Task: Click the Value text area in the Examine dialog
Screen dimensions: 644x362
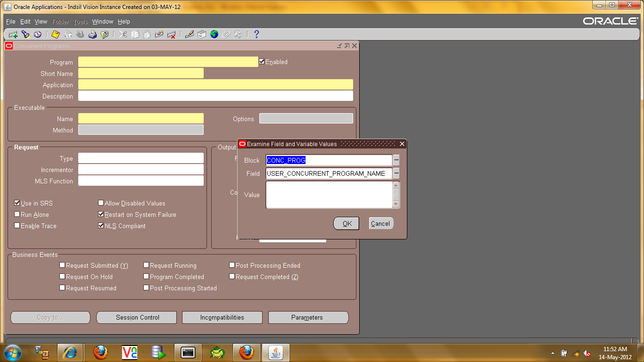Action: pos(329,195)
